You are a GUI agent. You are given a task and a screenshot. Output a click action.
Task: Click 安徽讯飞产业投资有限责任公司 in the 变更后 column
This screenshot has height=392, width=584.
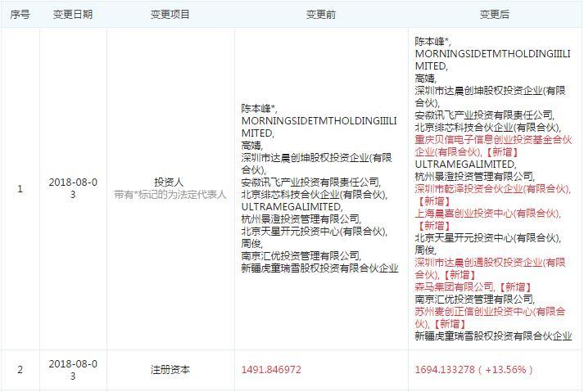pos(483,115)
